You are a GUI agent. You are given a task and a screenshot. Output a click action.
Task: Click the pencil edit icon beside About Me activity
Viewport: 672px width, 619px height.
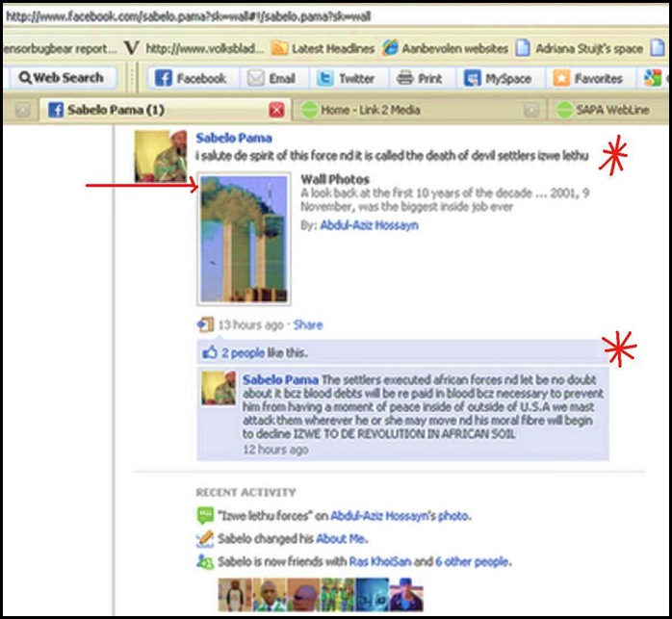click(x=205, y=539)
